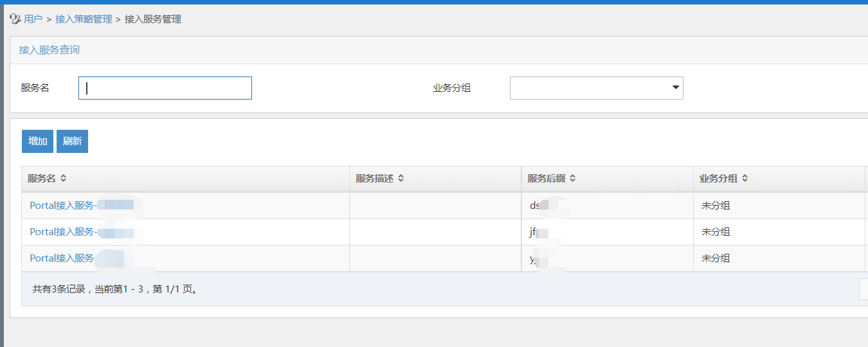This screenshot has height=347, width=868.
Task: Click the sort arrows beside 服务后缀
Action: pyautogui.click(x=572, y=179)
